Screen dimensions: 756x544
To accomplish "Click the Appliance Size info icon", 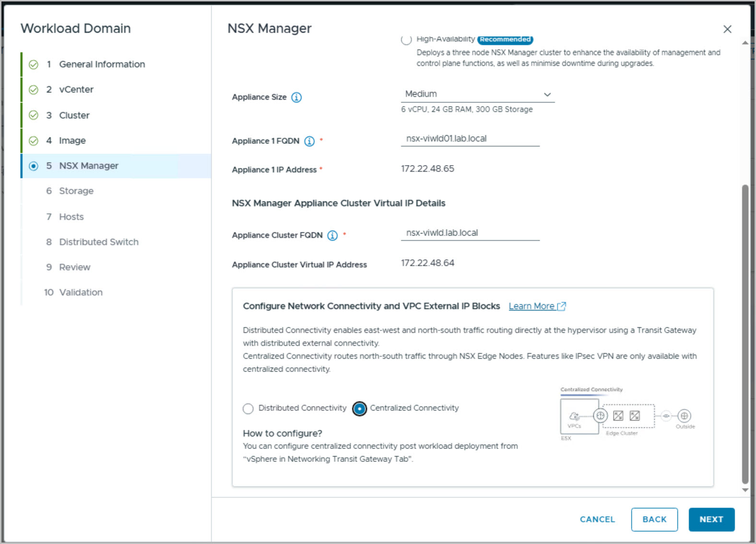I will pos(297,97).
